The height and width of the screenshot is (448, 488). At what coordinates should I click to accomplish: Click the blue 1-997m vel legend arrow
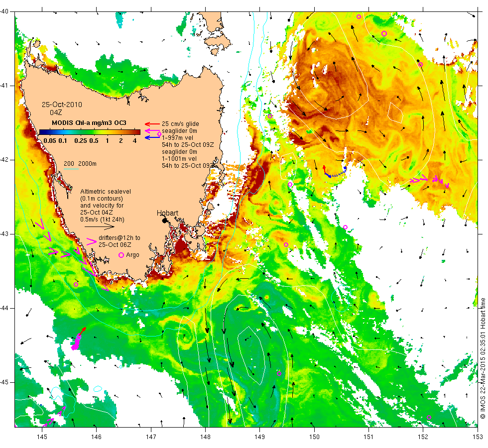pos(152,137)
